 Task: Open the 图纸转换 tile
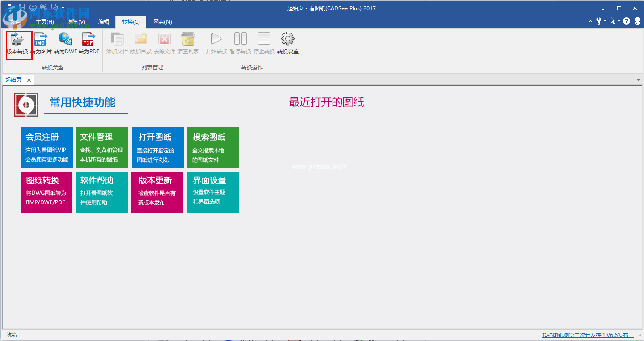tap(46, 192)
